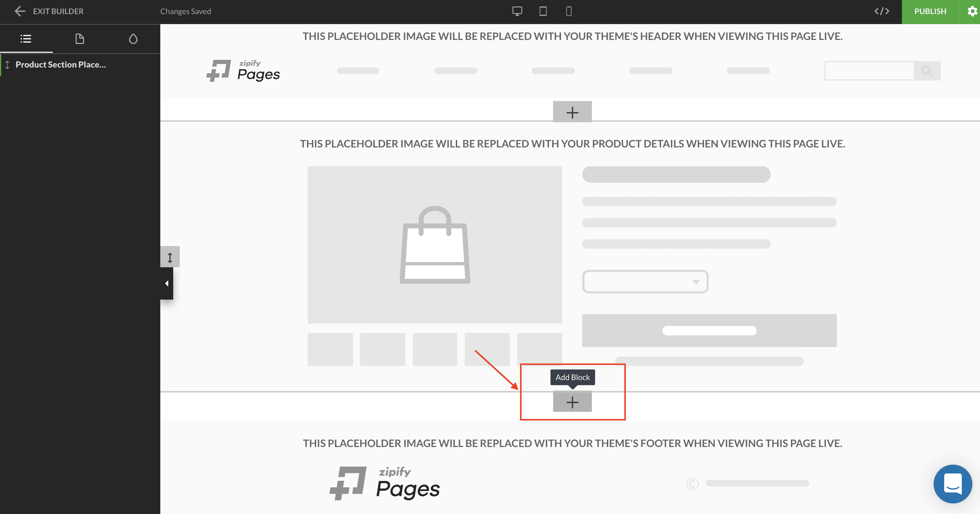The image size is (980, 514).
Task: Open the Intercom chat bubble
Action: (953, 483)
